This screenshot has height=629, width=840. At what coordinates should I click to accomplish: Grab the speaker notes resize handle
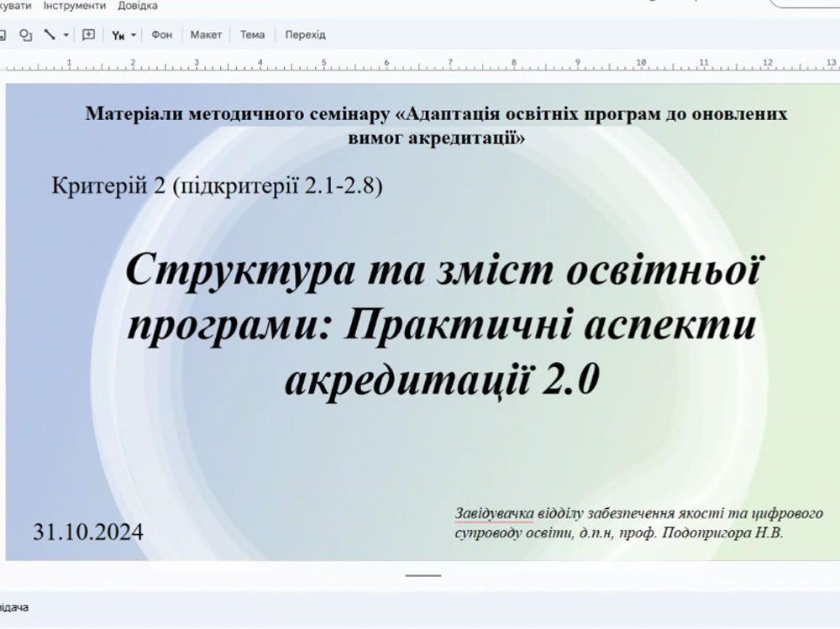(x=423, y=576)
